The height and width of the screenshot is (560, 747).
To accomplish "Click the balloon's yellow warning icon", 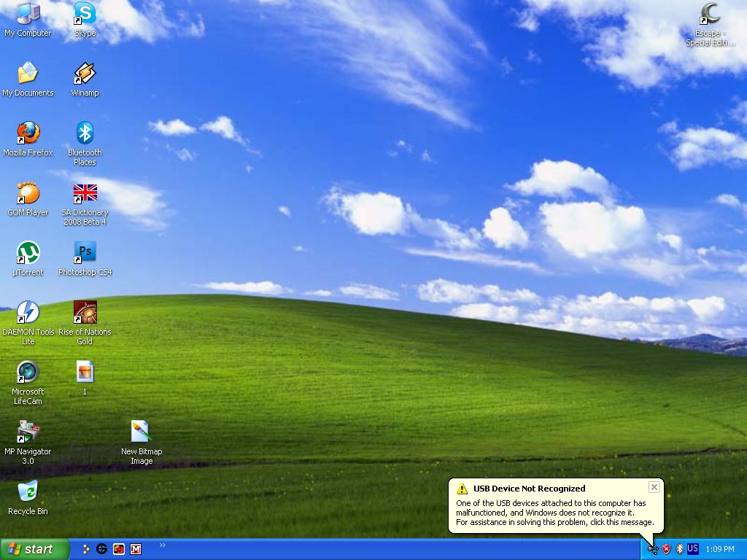I will click(x=462, y=489).
